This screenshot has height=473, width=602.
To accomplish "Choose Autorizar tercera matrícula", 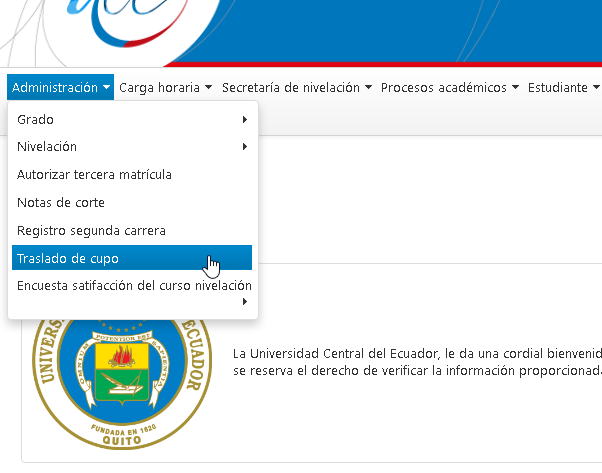I will click(x=94, y=174).
